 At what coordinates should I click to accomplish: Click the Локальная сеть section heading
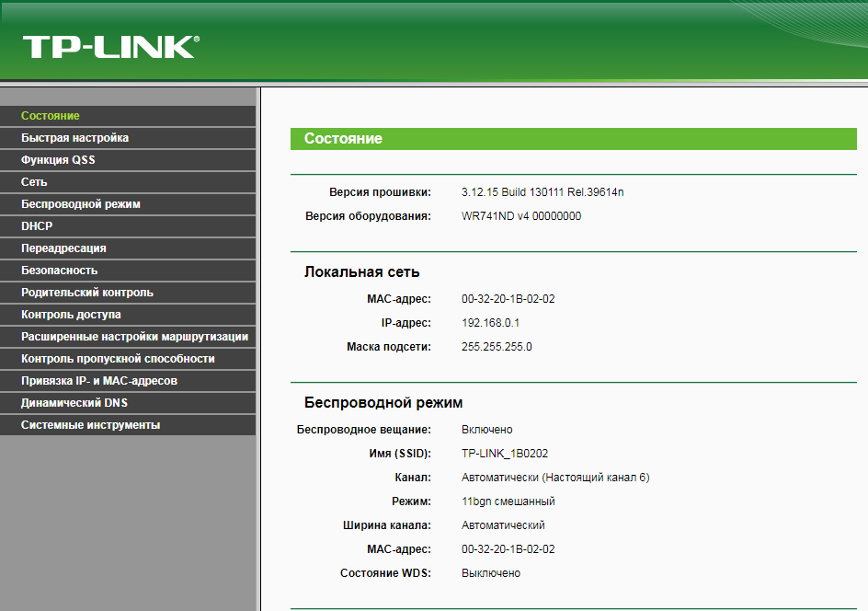click(x=362, y=272)
